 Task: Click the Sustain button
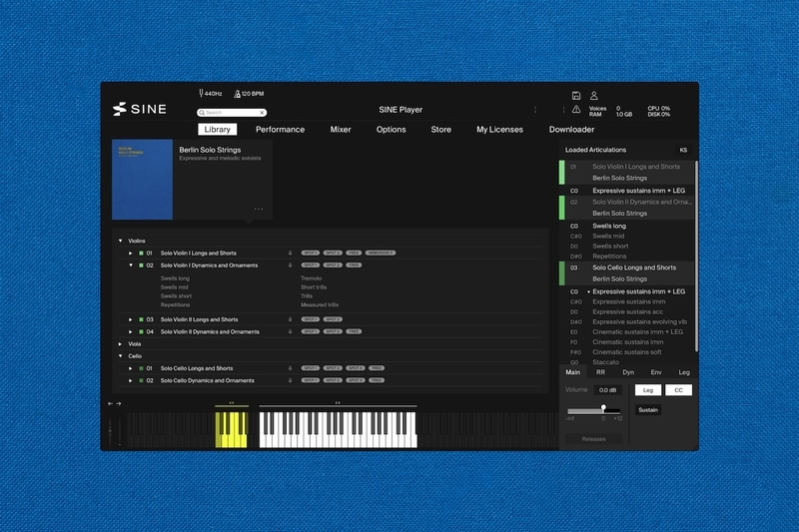tap(648, 410)
